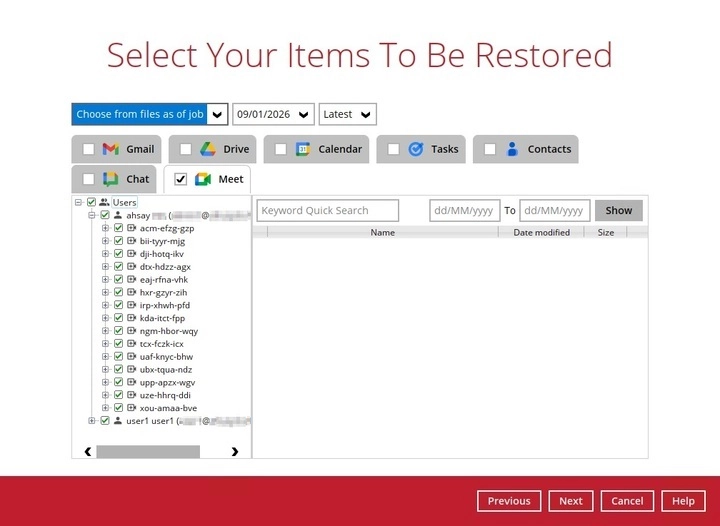Click the Google Meet camera icon

[203, 179]
